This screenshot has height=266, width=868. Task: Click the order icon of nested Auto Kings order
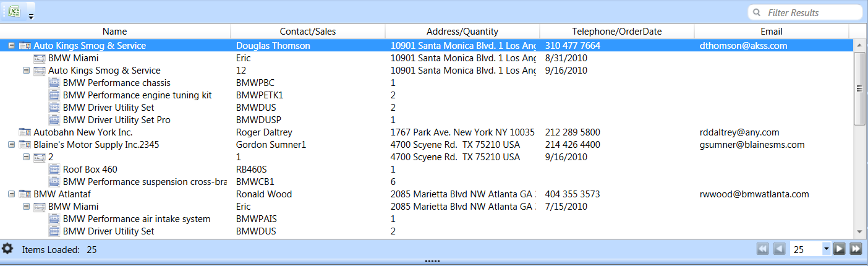[40, 71]
